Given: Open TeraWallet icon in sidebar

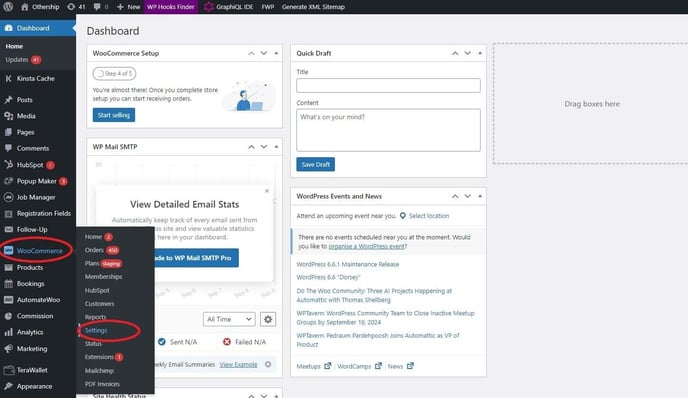Looking at the screenshot, I should pos(8,370).
